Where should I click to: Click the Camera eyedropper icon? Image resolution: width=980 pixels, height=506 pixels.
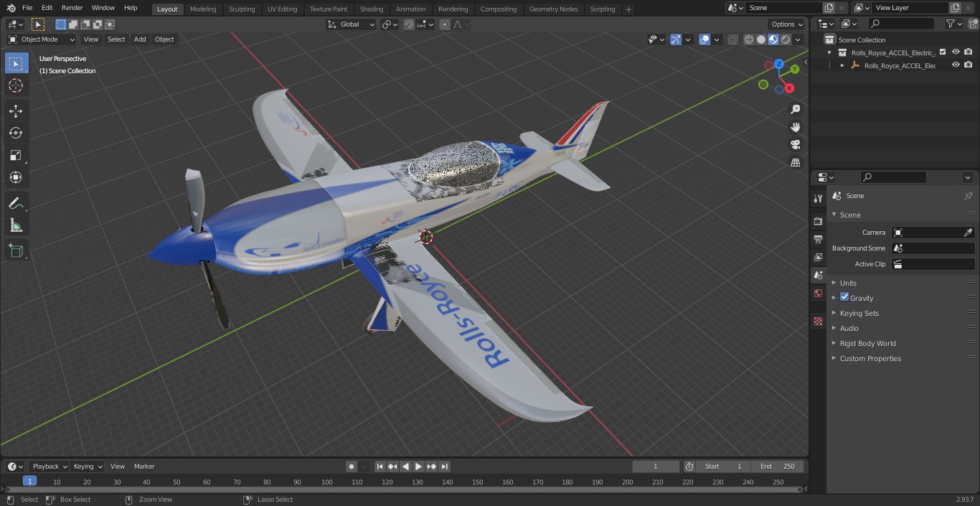(968, 233)
